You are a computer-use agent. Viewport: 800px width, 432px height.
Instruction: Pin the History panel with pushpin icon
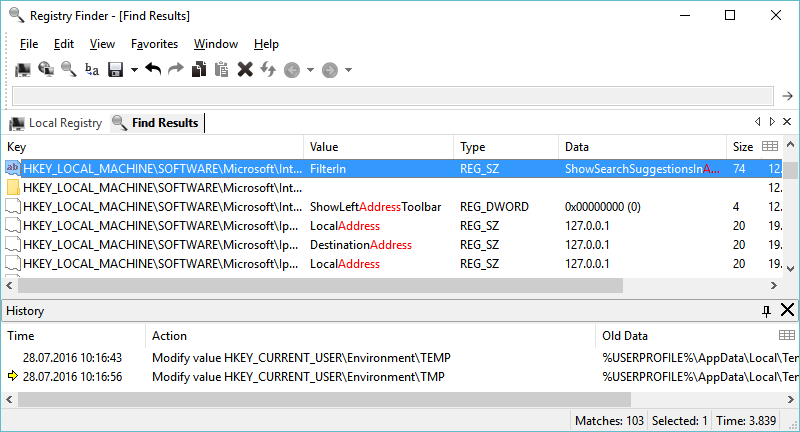pyautogui.click(x=766, y=310)
